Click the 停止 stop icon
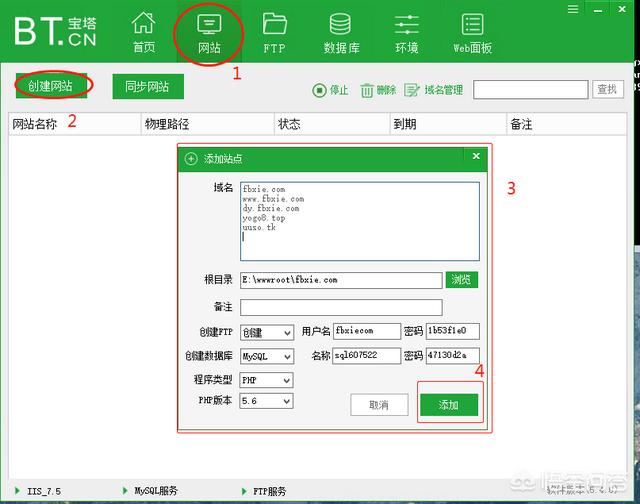 (319, 90)
